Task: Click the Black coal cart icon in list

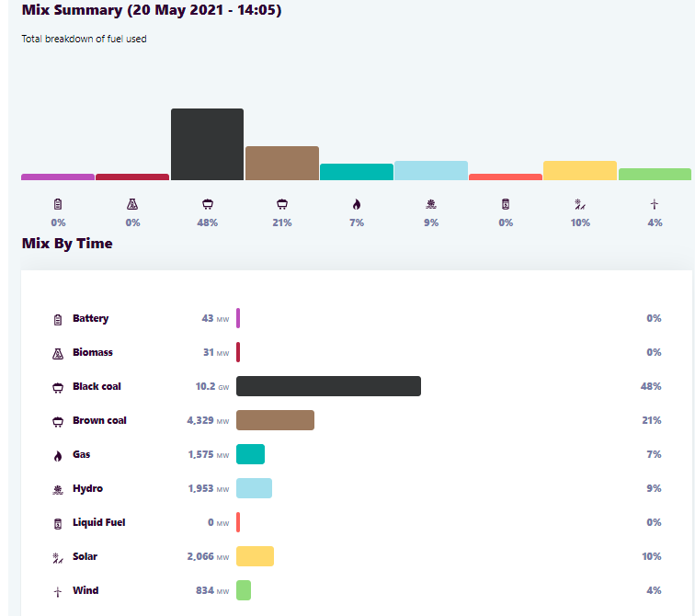Action: [x=57, y=387]
